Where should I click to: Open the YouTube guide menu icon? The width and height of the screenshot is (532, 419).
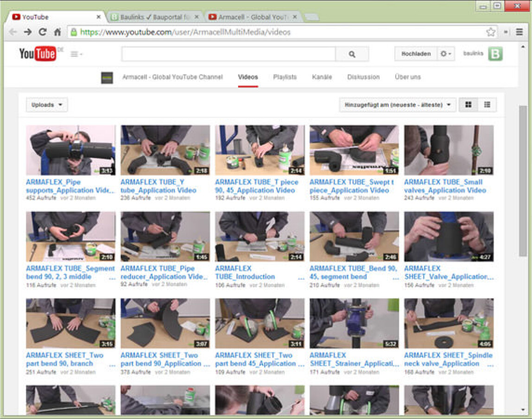click(x=76, y=54)
